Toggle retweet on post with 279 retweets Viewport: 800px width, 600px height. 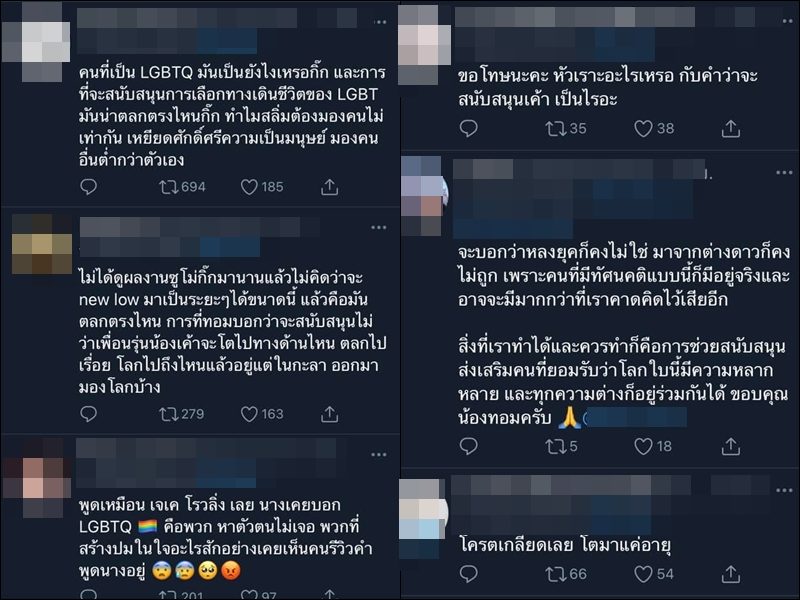coord(169,414)
